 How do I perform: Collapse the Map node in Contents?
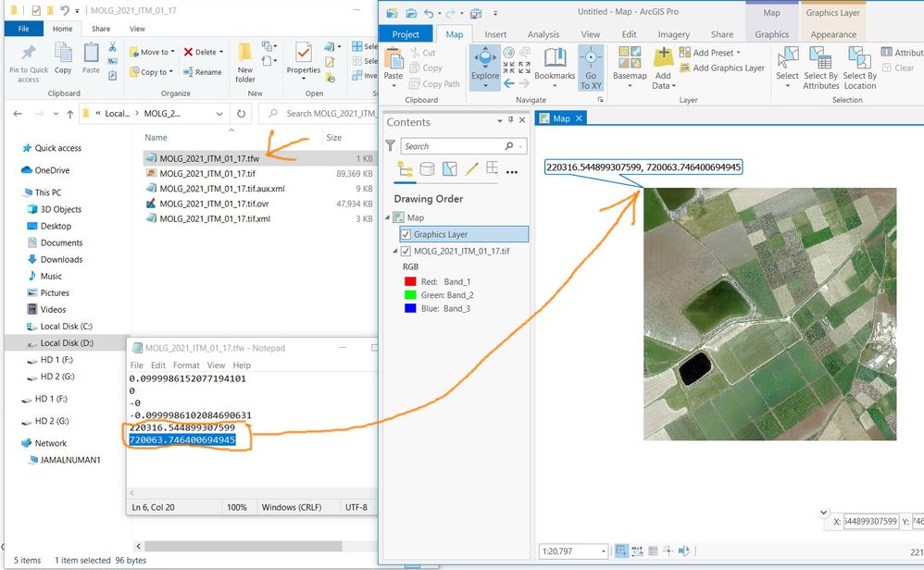click(x=388, y=217)
